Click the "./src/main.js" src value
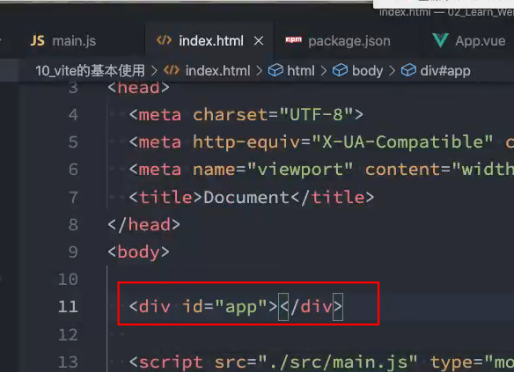Viewport: 514px width, 372px height. pyautogui.click(x=338, y=362)
